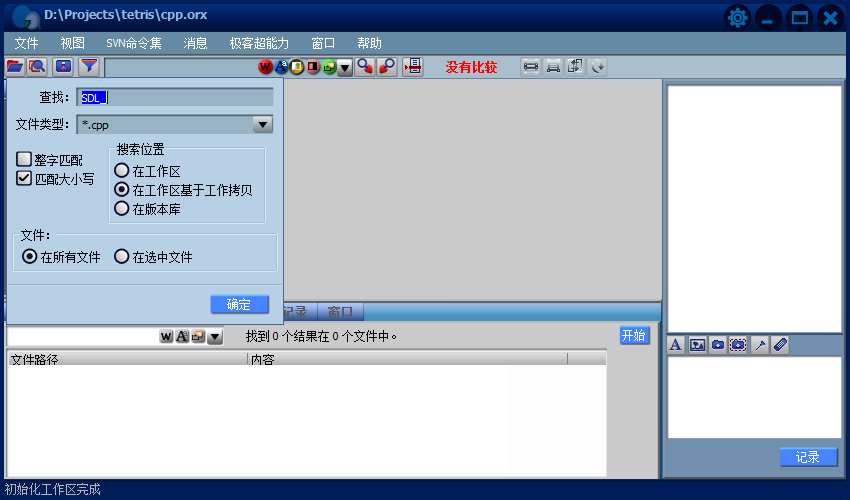Enable 整字匹配 checkbox
Image resolution: width=850 pixels, height=500 pixels.
click(24, 159)
